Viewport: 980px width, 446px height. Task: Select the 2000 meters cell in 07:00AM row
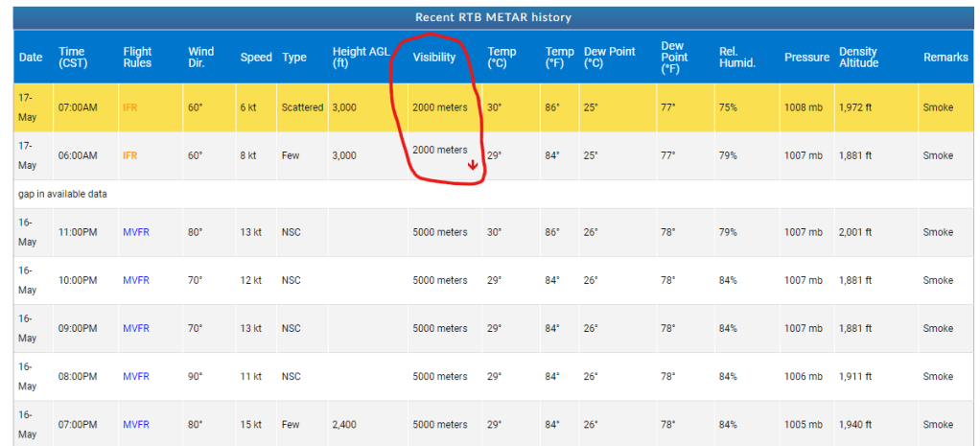click(440, 107)
